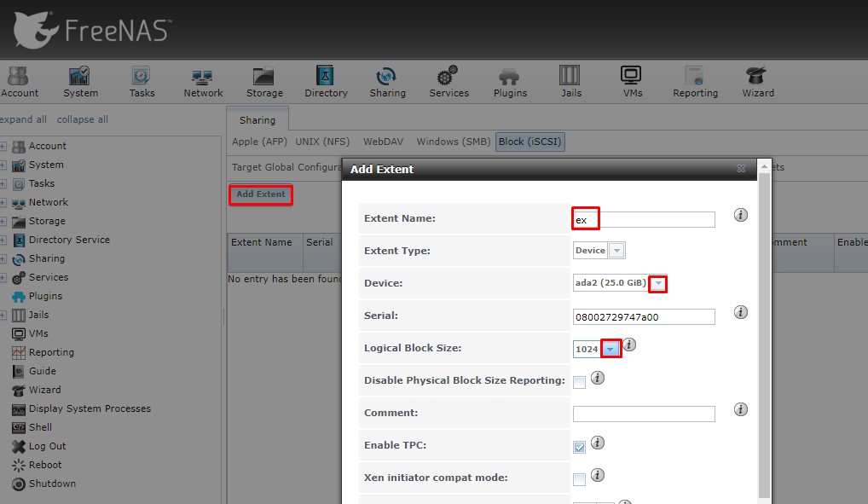
Task: Open Target Global Configuration sub-tab
Action: click(x=286, y=167)
